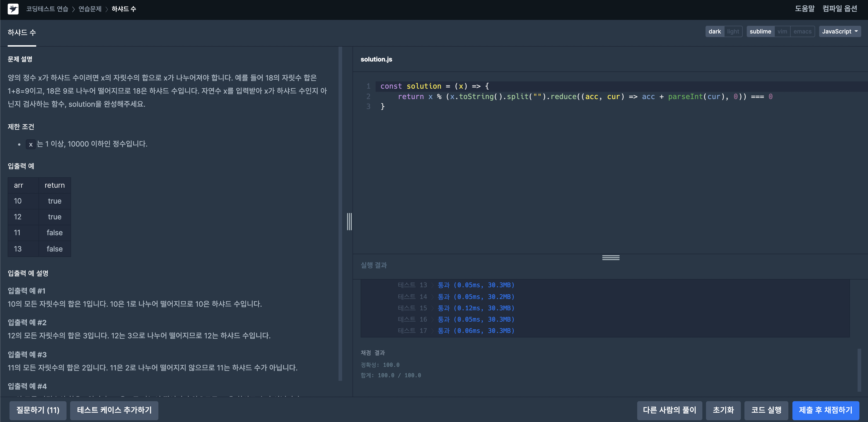The width and height of the screenshot is (868, 422).
Task: Select dark theme toggle
Action: (714, 31)
